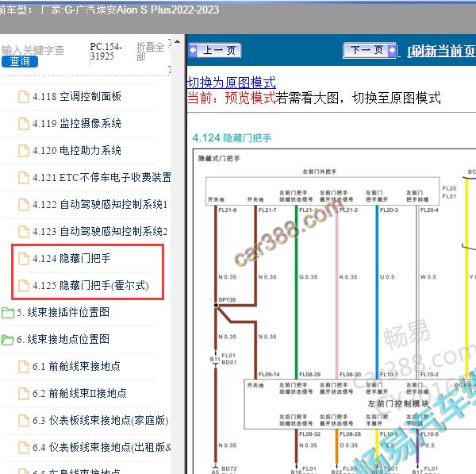Open 4.118 空调控制面板 entry
Screen dimensions: 476x474
[x=76, y=97]
